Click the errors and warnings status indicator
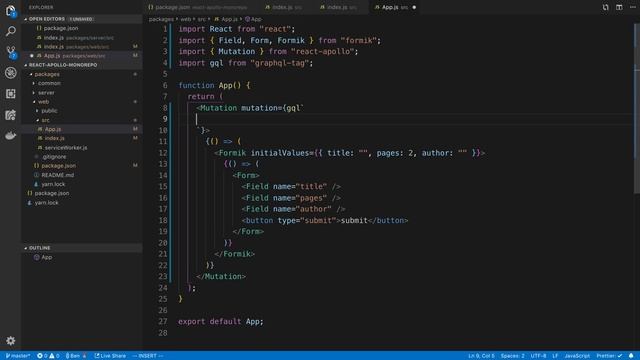Screen dimensions: 640x360 coord(48,356)
